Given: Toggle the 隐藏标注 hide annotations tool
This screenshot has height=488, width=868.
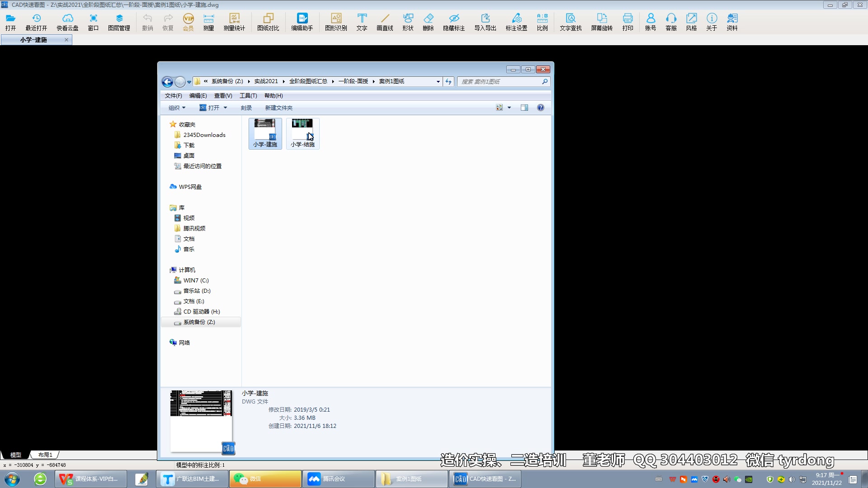Looking at the screenshot, I should (454, 22).
